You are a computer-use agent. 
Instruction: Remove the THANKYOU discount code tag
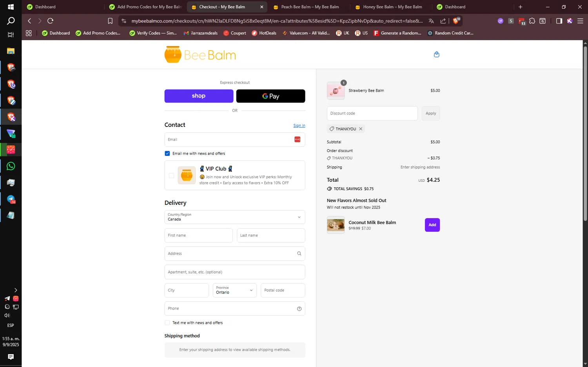click(x=361, y=129)
